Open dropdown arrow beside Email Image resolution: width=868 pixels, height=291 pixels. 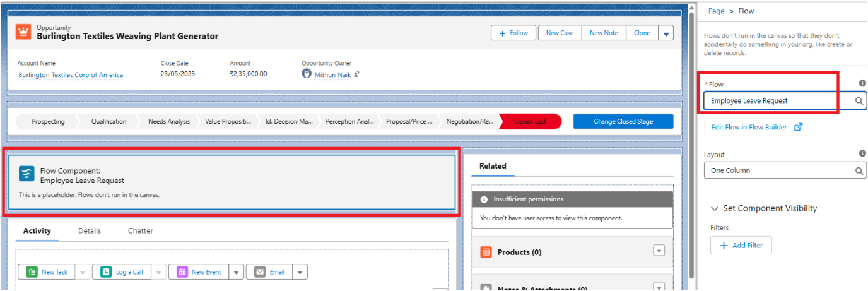(x=300, y=272)
